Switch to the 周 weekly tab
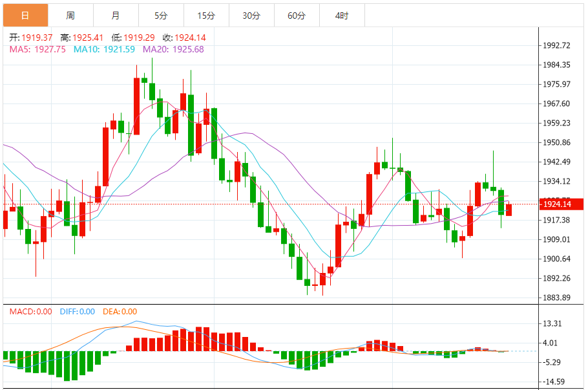This screenshot has width=588, height=390. tap(70, 16)
